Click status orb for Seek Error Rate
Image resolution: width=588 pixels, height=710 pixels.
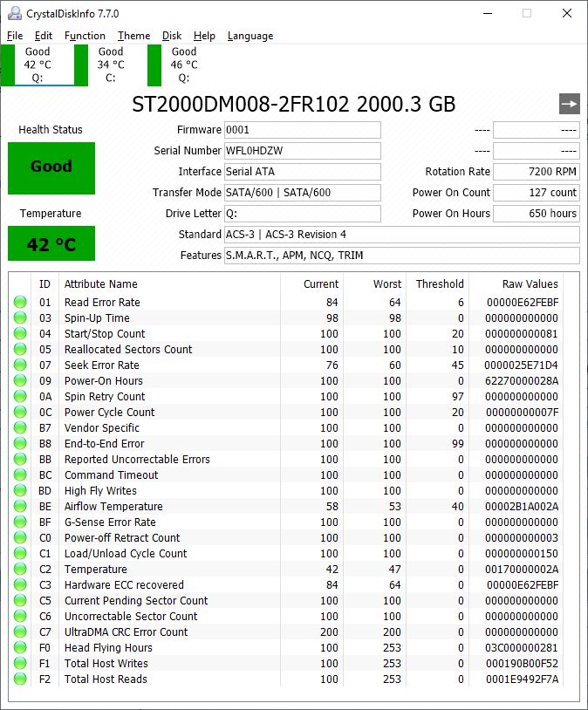point(20,365)
